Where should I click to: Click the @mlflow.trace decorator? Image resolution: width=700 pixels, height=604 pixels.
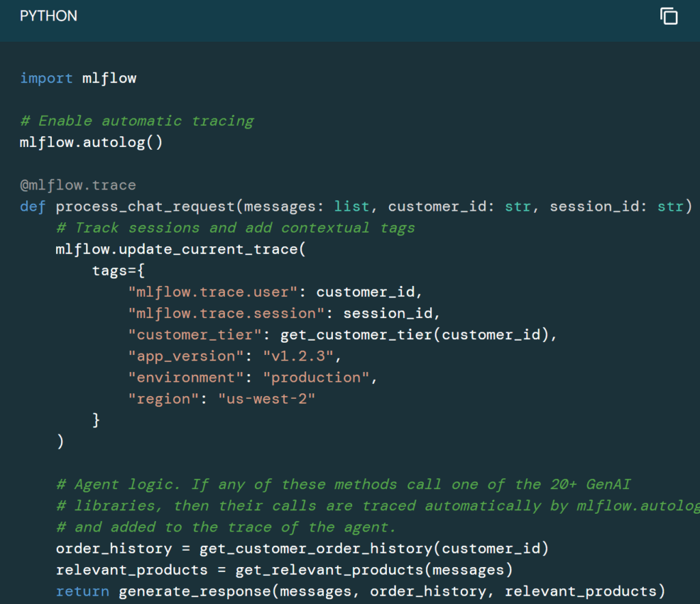tap(78, 185)
